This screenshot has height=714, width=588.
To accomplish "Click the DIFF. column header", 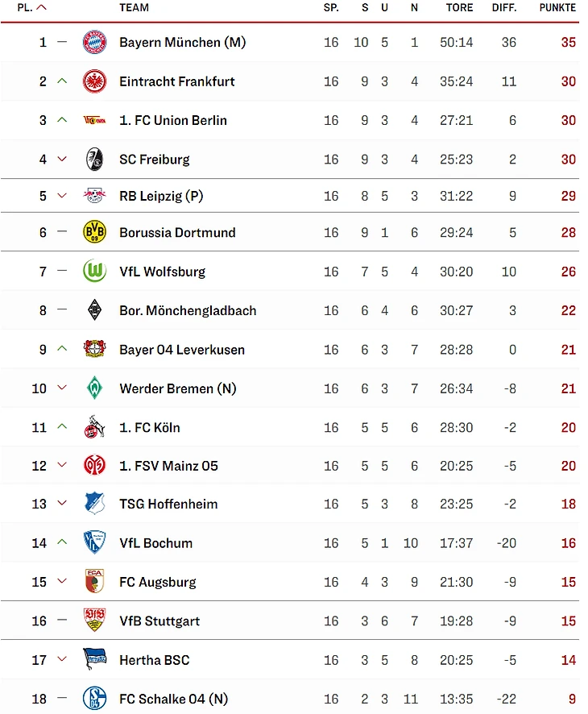I will point(504,7).
